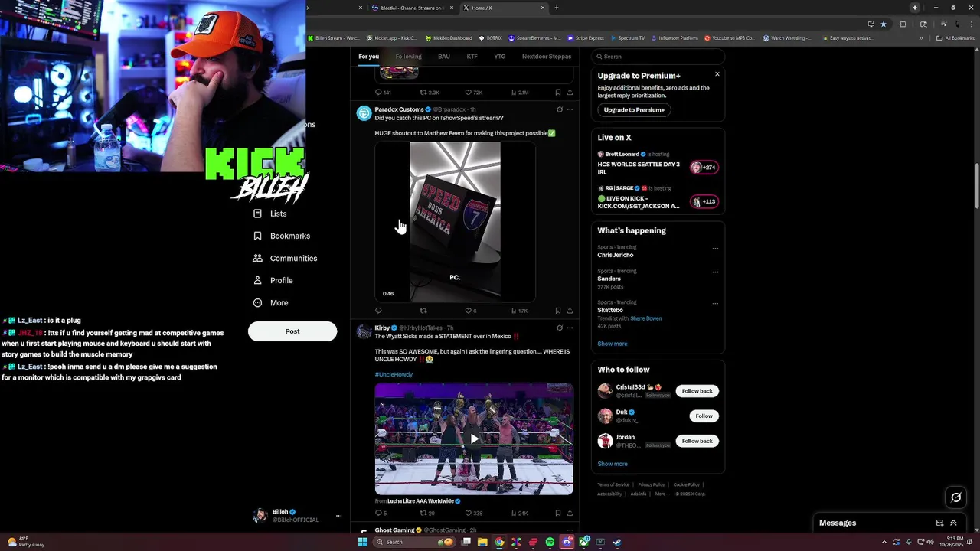980x551 pixels.
Task: Open the Speed Does America PC video
Action: coord(455,222)
